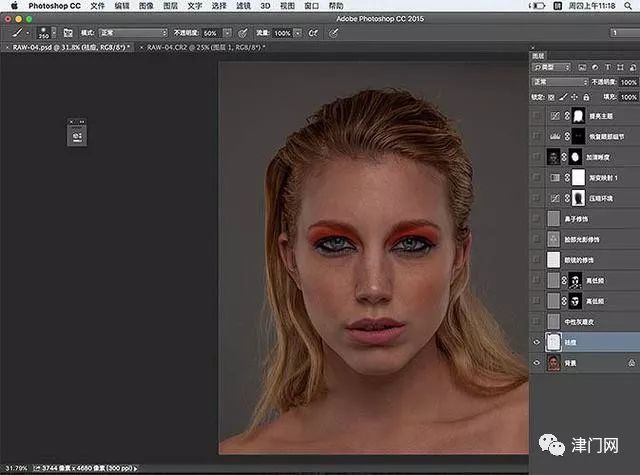Click the battery status icon
This screenshot has width=640, height=475.
pos(537,6)
